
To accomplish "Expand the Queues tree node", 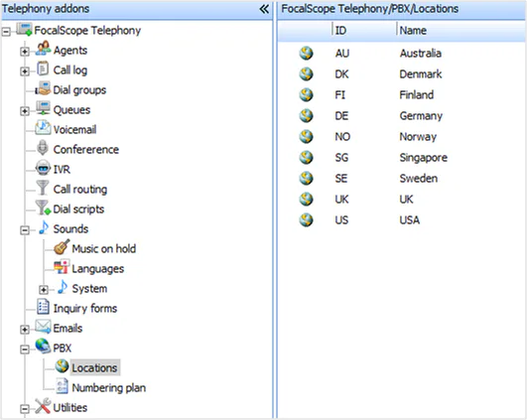I will [x=25, y=111].
